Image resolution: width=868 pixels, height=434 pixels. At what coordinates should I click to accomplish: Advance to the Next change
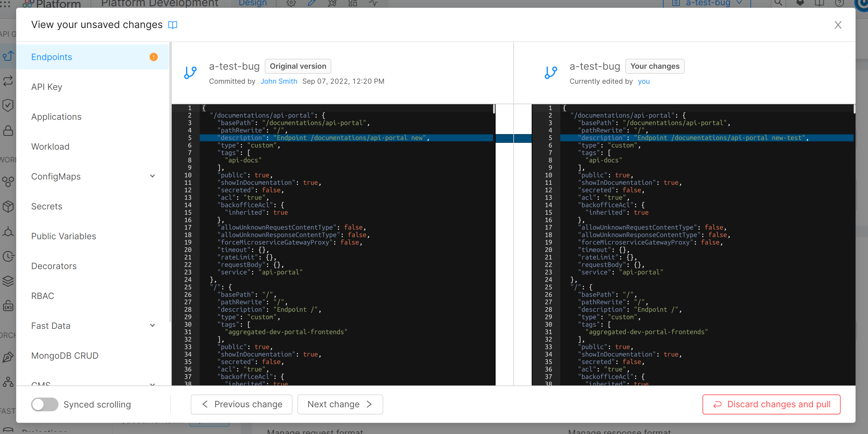click(340, 404)
